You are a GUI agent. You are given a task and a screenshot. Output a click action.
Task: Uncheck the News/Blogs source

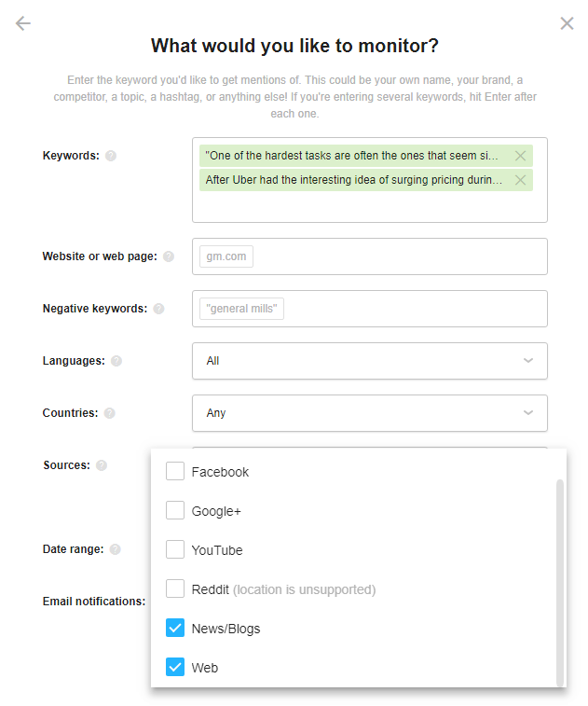(175, 628)
